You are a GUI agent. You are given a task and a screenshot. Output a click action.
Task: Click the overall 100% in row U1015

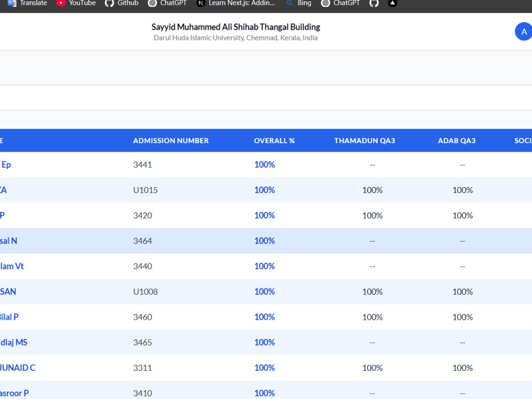pos(264,190)
